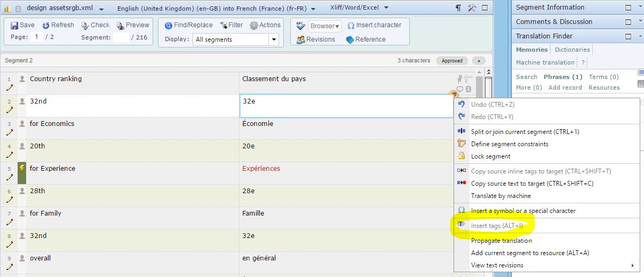
Task: Switch to the Machine translation tab
Action: pyautogui.click(x=545, y=62)
